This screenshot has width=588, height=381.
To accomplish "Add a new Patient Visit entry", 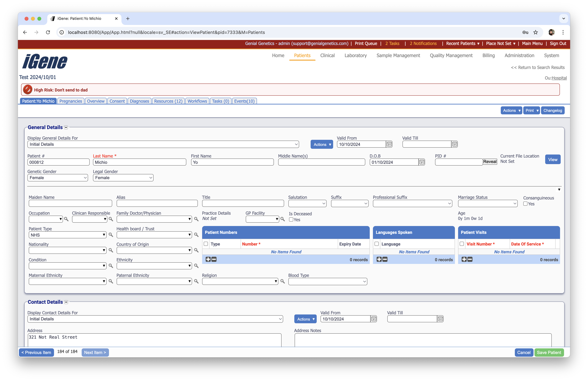I will [464, 259].
